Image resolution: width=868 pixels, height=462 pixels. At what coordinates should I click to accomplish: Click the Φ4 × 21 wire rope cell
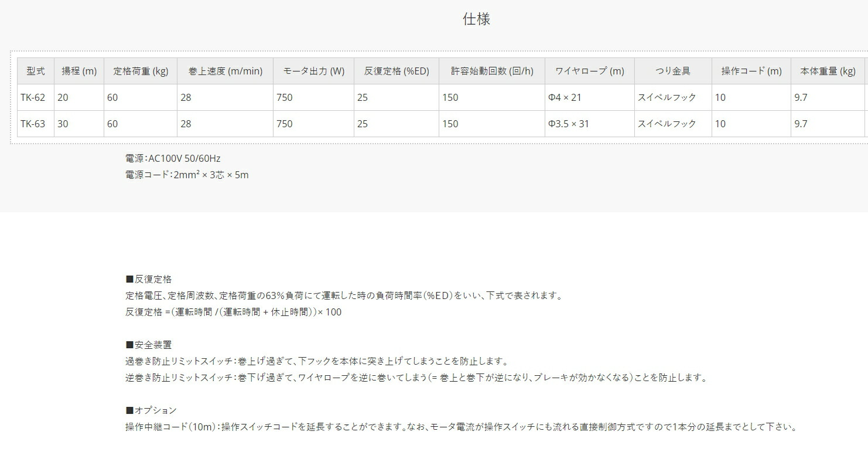point(566,97)
